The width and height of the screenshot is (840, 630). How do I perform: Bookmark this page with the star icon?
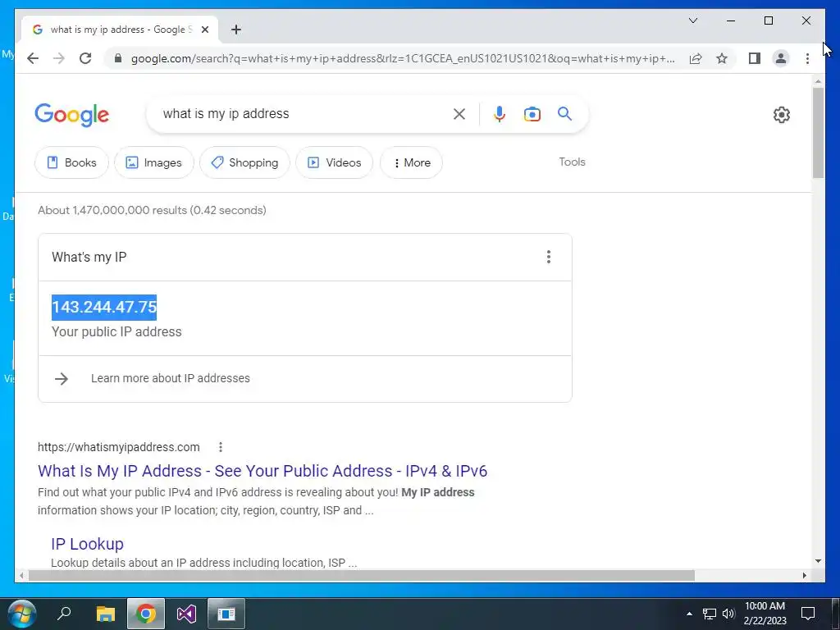tap(722, 58)
